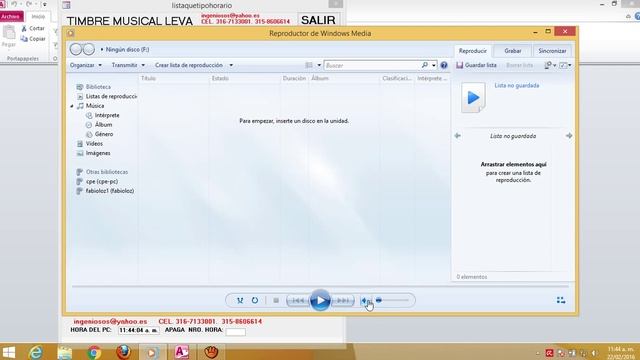Open dropdown arrow beside Crear lista de reproducción
Viewport: 640px width, 360px height.
click(231, 65)
